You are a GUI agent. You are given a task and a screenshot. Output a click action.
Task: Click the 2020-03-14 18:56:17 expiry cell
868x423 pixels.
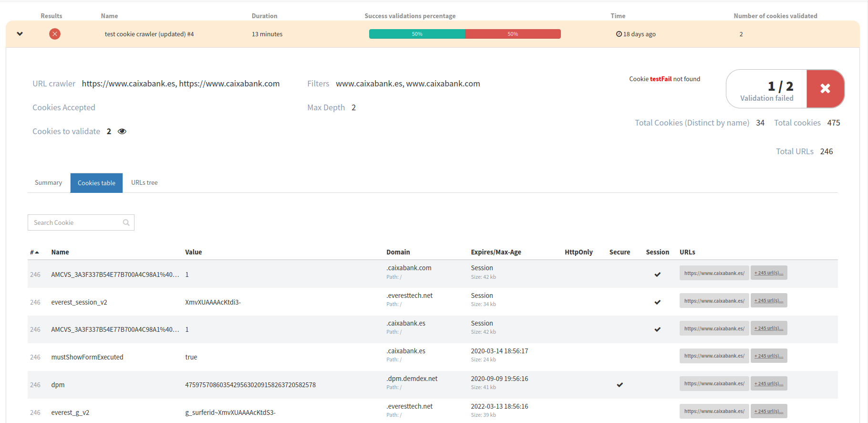coord(499,351)
